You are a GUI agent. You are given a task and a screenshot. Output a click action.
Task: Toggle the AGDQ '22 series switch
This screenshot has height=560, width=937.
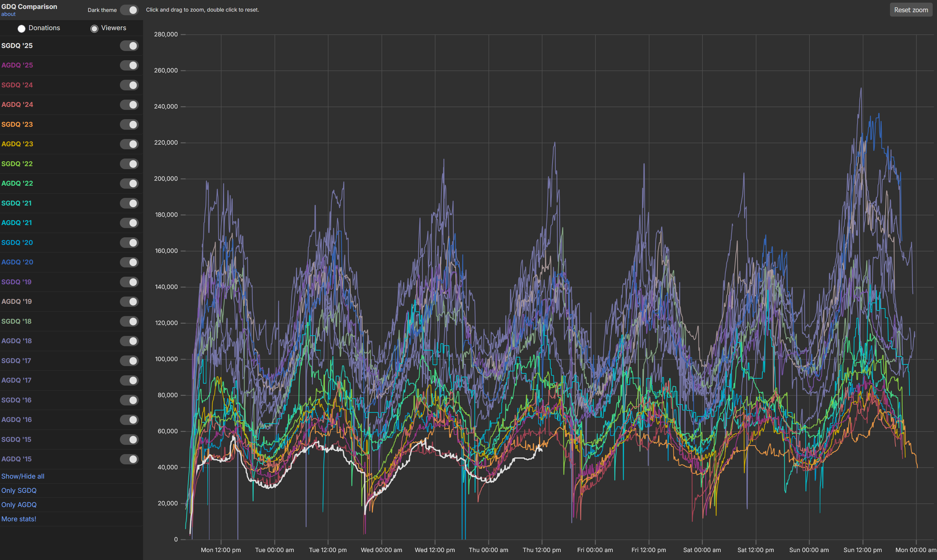(129, 183)
